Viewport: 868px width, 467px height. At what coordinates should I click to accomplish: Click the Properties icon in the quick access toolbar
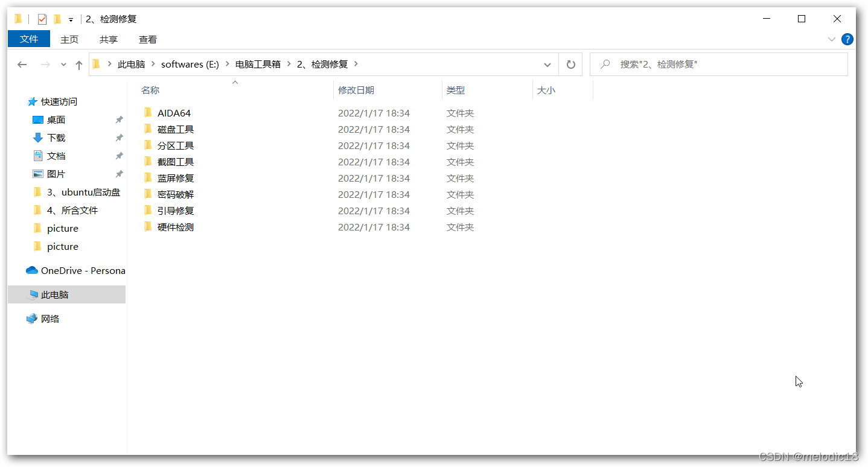[42, 19]
